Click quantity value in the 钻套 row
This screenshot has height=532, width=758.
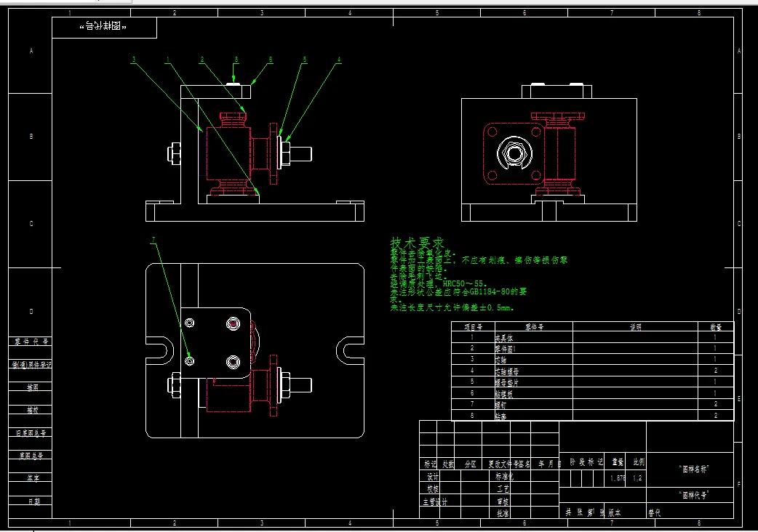point(715,415)
